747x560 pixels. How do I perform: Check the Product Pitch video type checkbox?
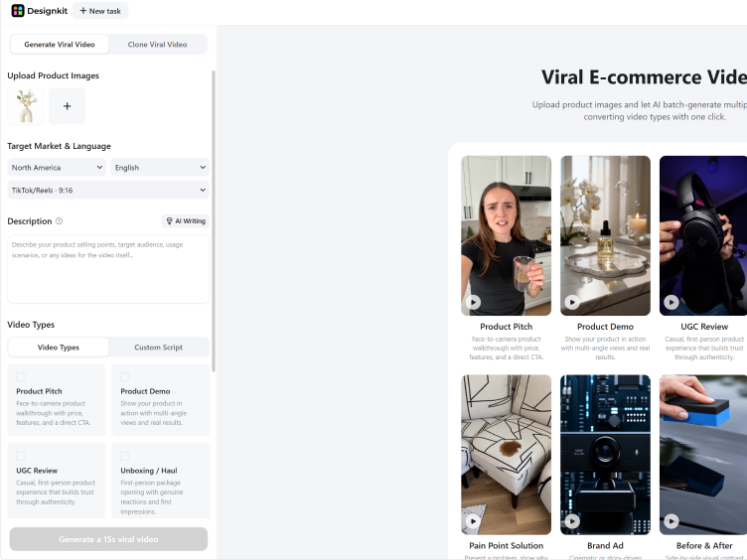click(x=21, y=376)
